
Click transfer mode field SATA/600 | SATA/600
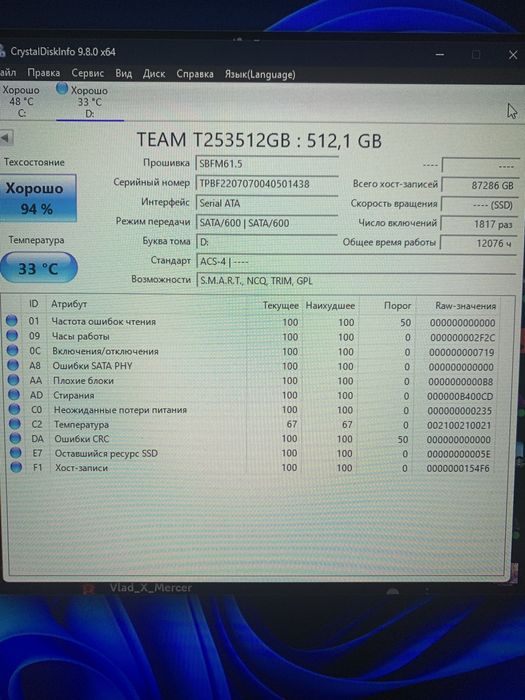[267, 223]
